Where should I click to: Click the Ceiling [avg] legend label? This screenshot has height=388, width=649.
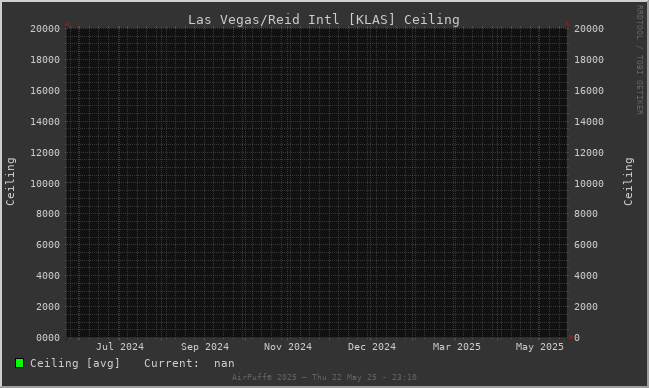coord(75,363)
